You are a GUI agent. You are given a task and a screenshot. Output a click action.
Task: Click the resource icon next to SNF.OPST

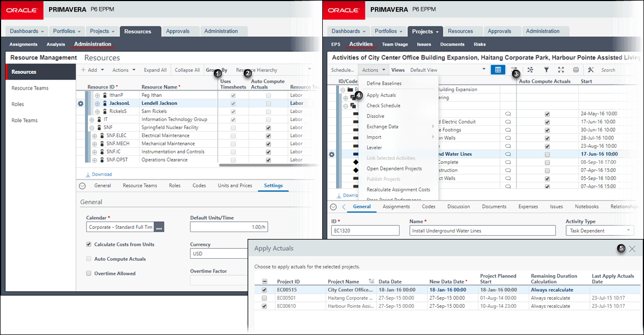coord(102,160)
